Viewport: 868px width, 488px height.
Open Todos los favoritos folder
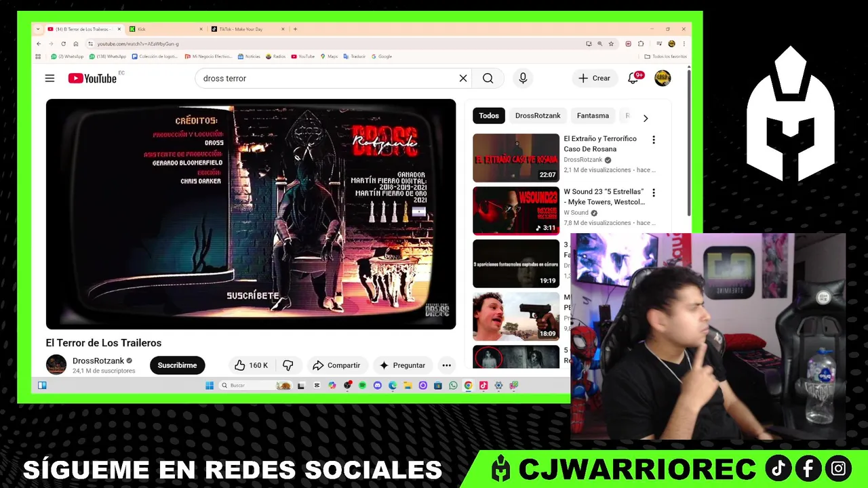pos(665,57)
